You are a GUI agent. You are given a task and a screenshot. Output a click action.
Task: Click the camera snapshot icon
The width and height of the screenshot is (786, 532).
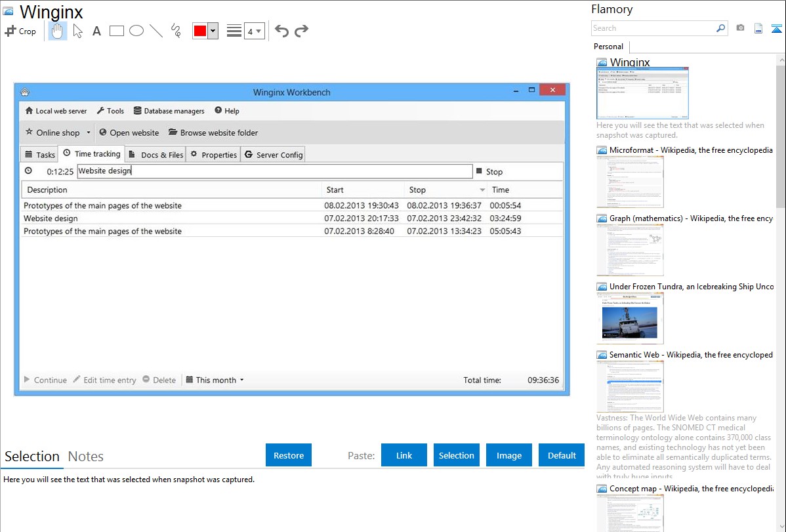740,28
